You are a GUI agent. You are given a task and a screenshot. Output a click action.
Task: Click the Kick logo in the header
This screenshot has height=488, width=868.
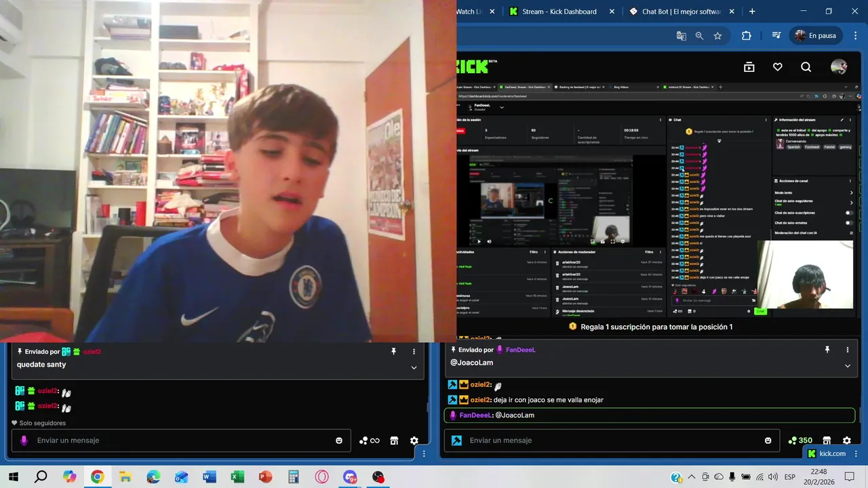tap(477, 66)
